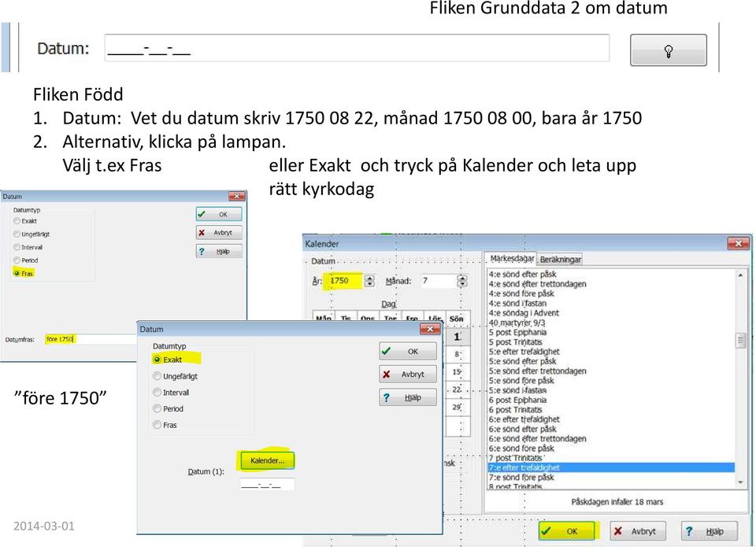This screenshot has width=756, height=550.
Task: Click Hjälp in the Kalender window
Action: tap(709, 531)
